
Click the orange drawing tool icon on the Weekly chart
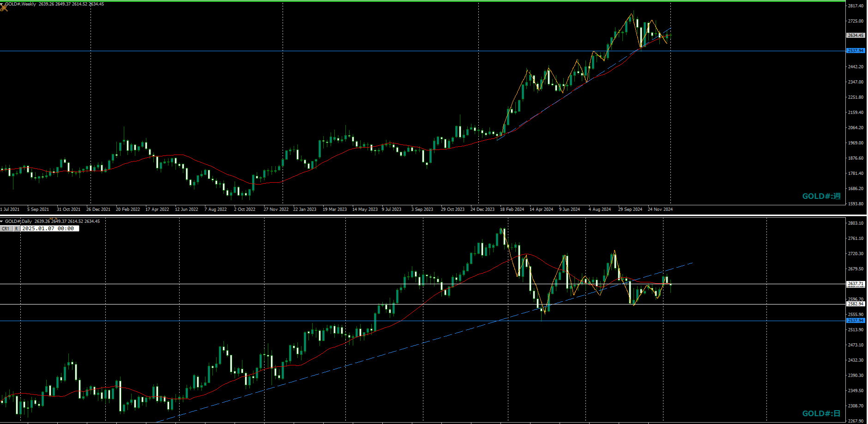click(4, 8)
